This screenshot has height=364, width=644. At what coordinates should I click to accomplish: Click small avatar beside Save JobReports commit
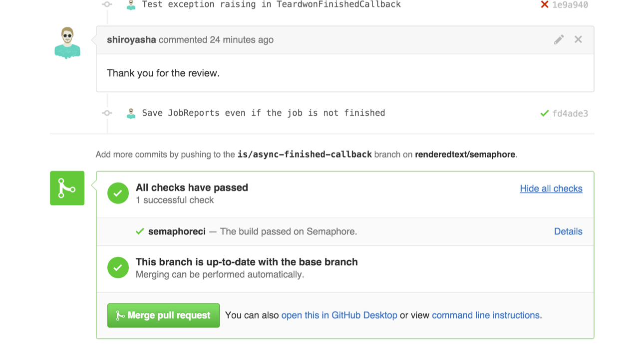click(x=131, y=113)
